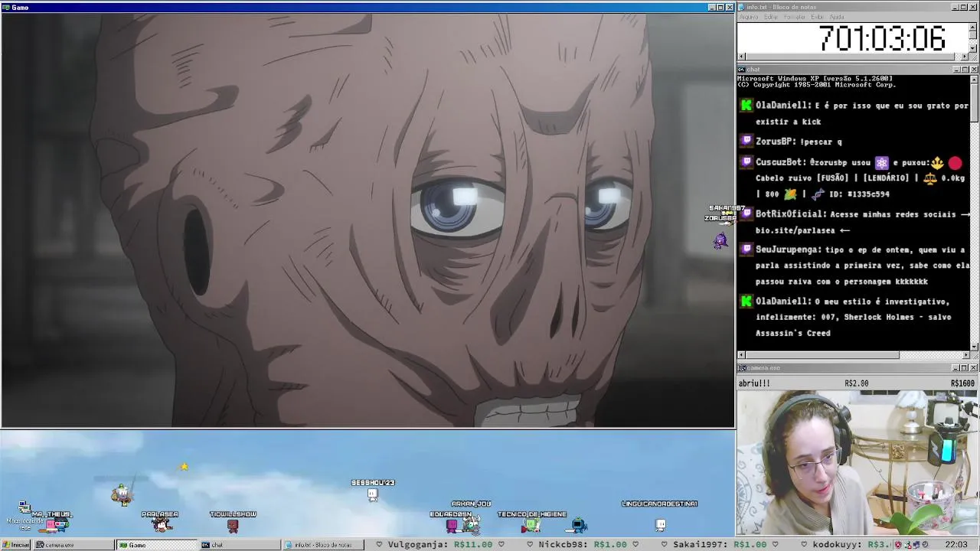Click the yellow star in the game sky

point(184,466)
